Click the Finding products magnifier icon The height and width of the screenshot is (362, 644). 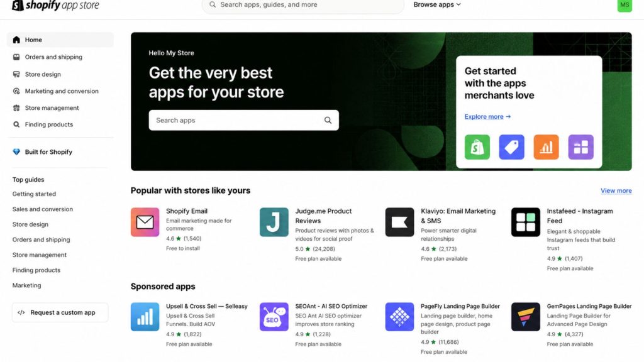point(16,124)
